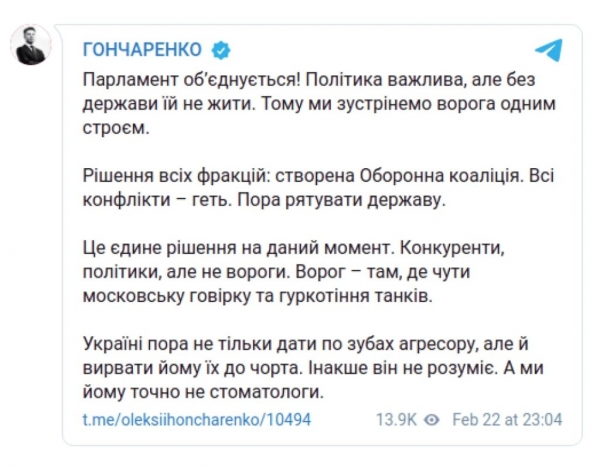The height and width of the screenshot is (469, 600).
Task: Open the ГОНЧАРЕНКО channel name link
Action: coord(142,49)
